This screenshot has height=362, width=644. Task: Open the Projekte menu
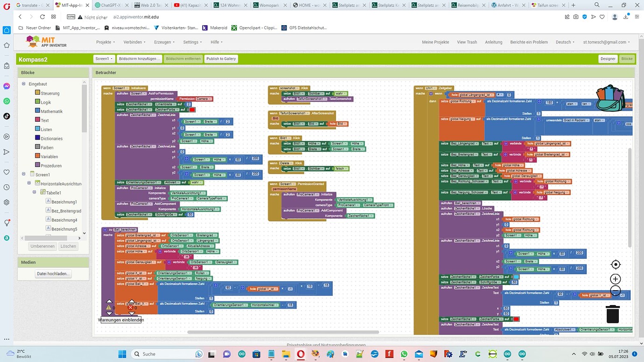(105, 42)
